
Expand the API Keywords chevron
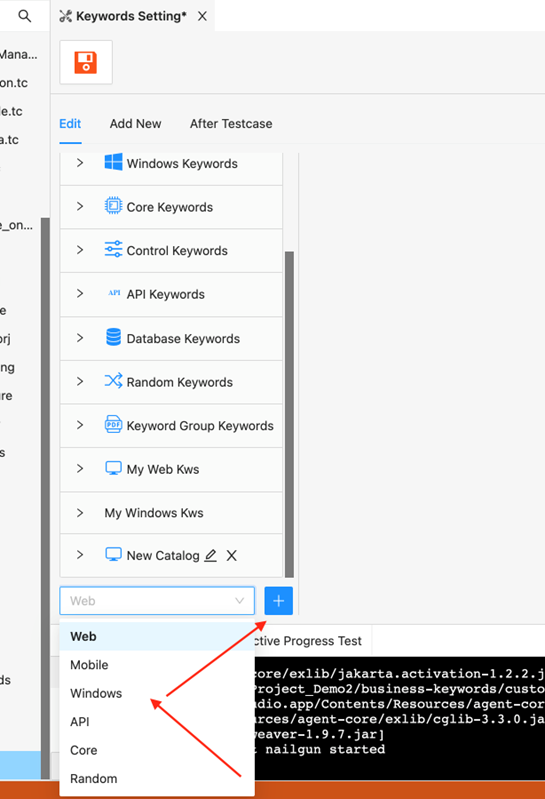pyautogui.click(x=80, y=294)
